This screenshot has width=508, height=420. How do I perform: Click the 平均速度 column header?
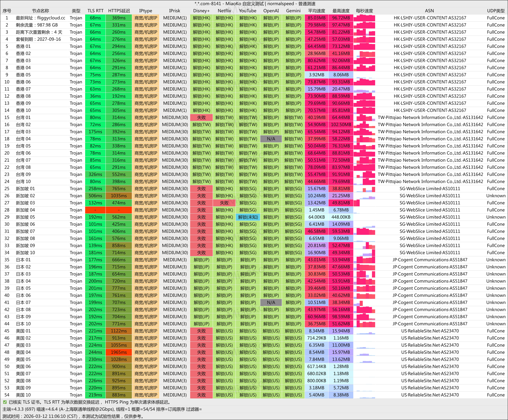[316, 11]
